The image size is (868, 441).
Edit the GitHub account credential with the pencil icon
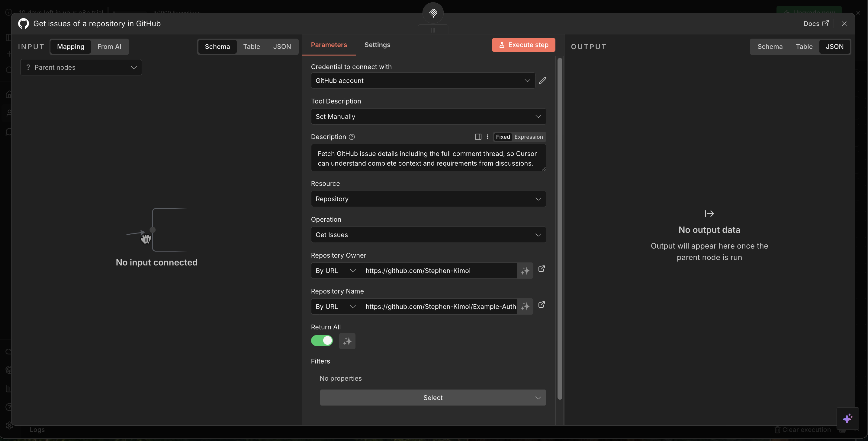click(542, 81)
